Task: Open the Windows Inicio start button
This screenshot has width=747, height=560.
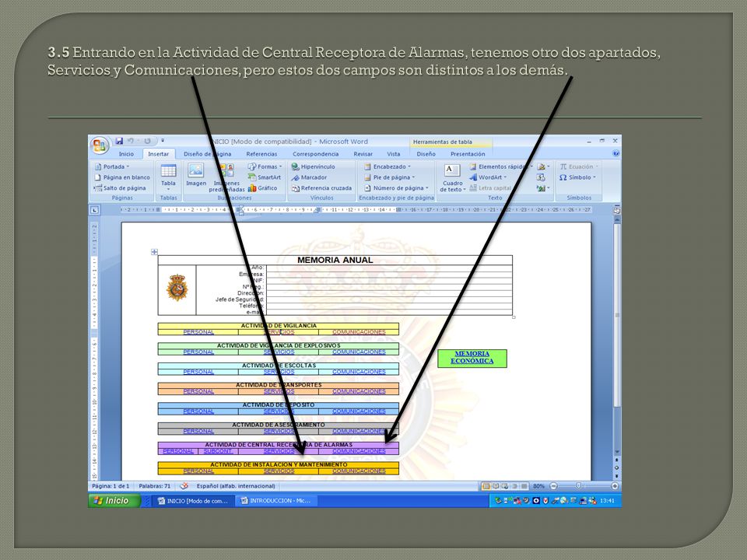Action: coord(114,500)
